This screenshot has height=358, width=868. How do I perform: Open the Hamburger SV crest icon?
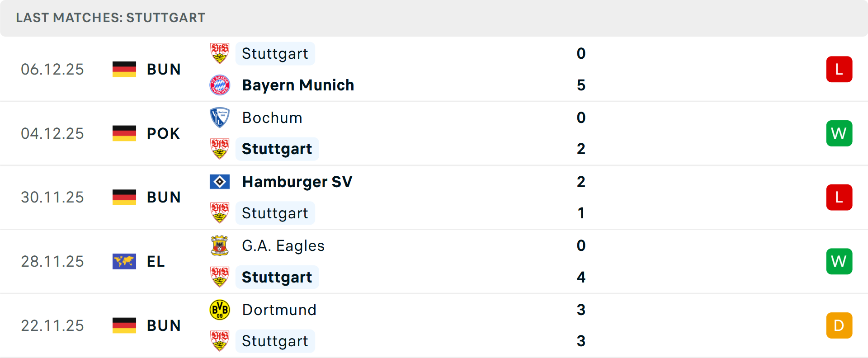click(220, 181)
